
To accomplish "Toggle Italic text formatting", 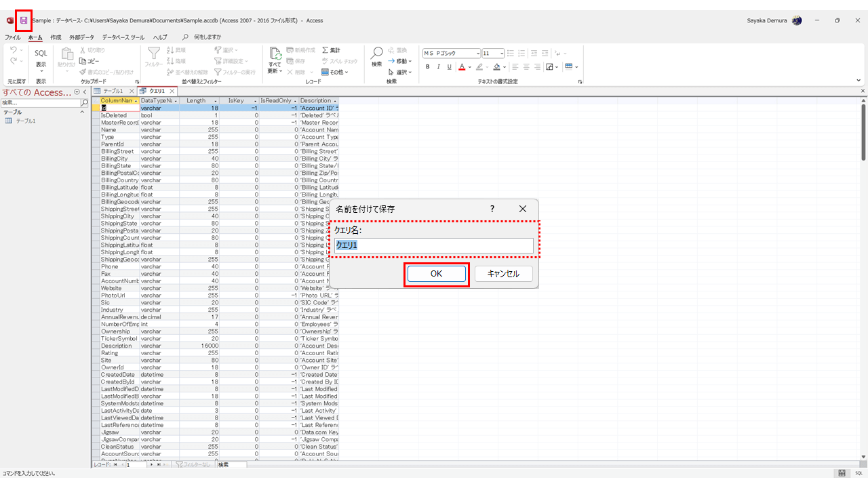I will (x=439, y=66).
